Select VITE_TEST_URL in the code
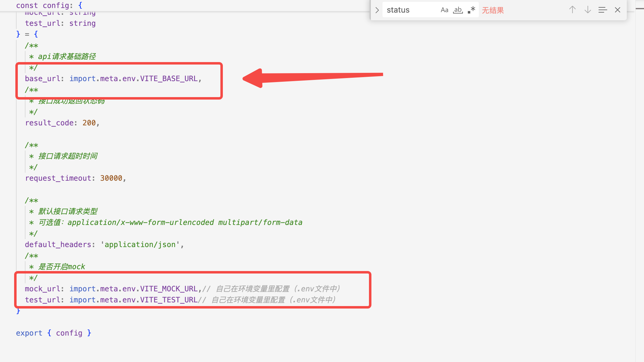Image resolution: width=644 pixels, height=362 pixels. (168, 300)
